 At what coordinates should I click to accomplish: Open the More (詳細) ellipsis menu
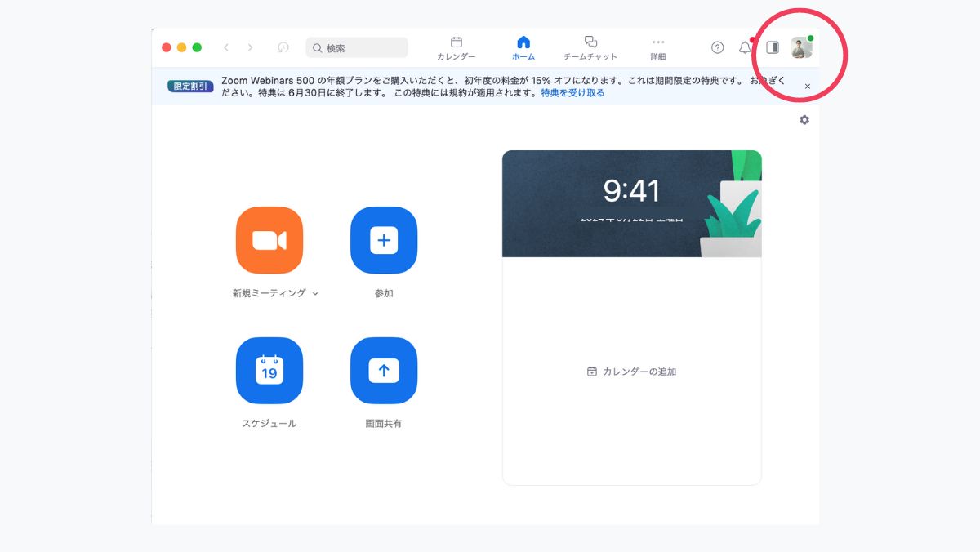coord(657,47)
